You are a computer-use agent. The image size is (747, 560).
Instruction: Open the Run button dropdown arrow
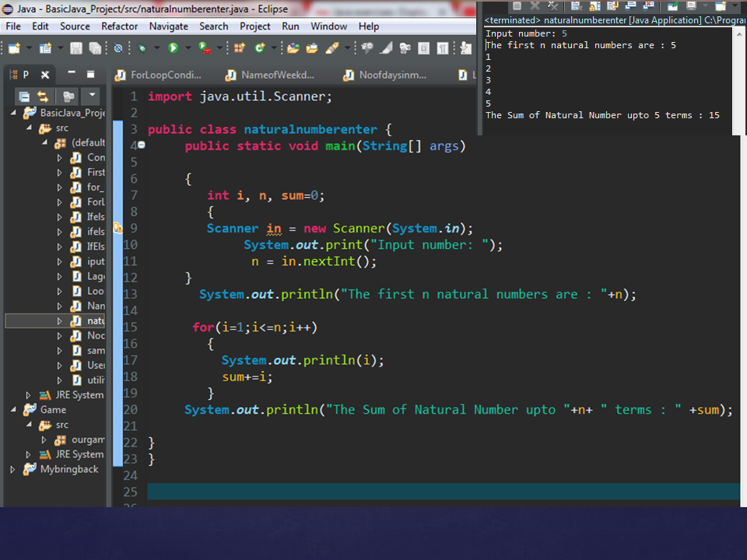[187, 47]
